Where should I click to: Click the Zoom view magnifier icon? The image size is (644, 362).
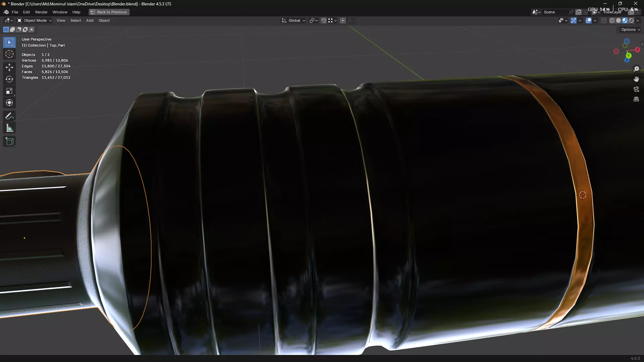(636, 69)
